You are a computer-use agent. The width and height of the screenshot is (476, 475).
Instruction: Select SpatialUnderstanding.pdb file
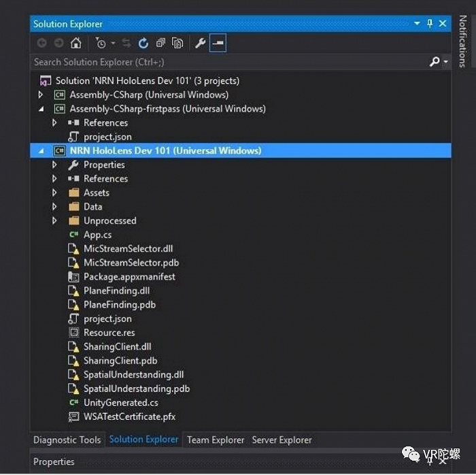click(137, 389)
